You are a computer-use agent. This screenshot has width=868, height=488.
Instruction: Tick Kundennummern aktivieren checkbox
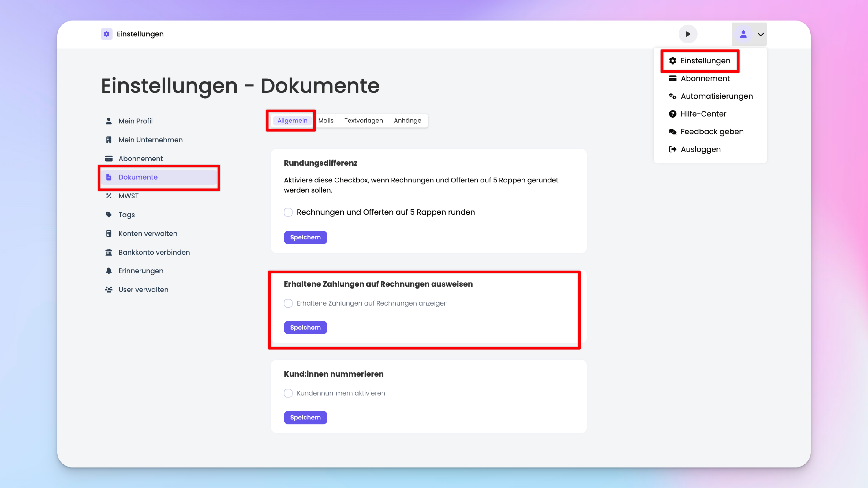point(288,393)
